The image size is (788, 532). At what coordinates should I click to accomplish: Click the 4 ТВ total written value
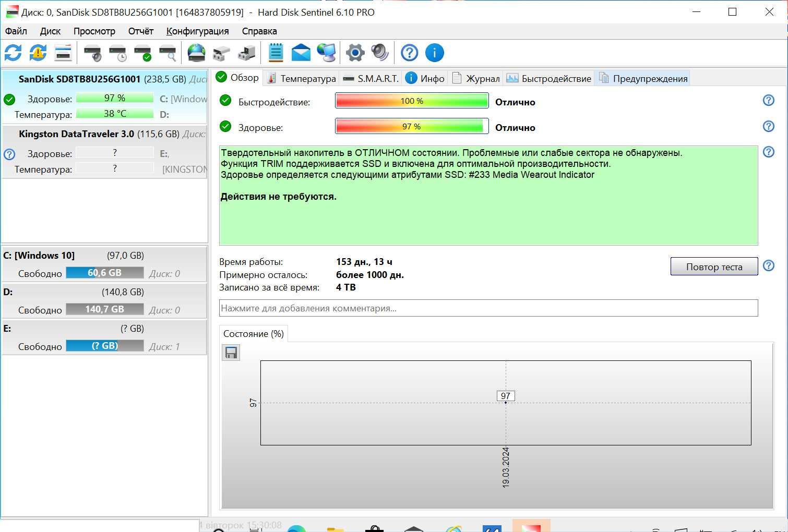[346, 287]
